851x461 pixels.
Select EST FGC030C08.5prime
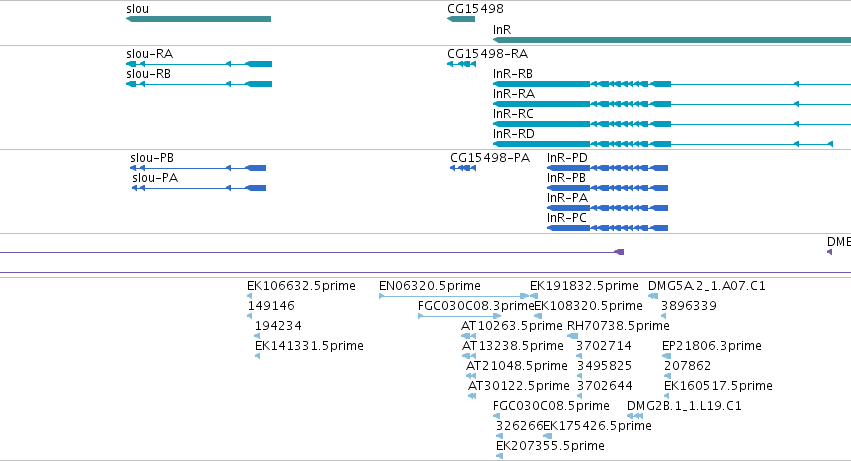[x=496, y=416]
